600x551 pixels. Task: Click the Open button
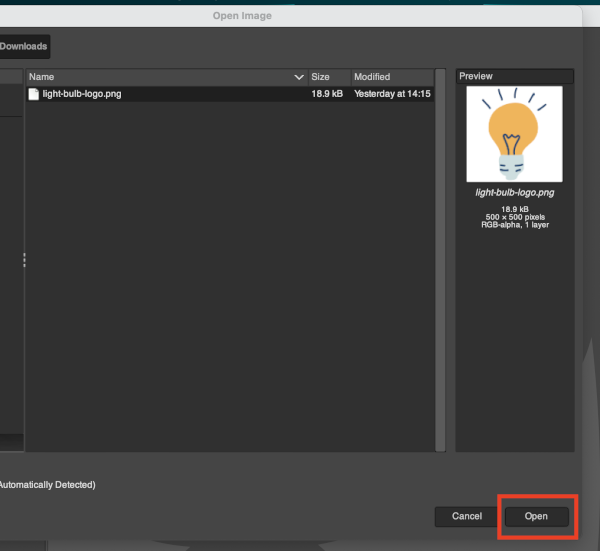tap(536, 517)
